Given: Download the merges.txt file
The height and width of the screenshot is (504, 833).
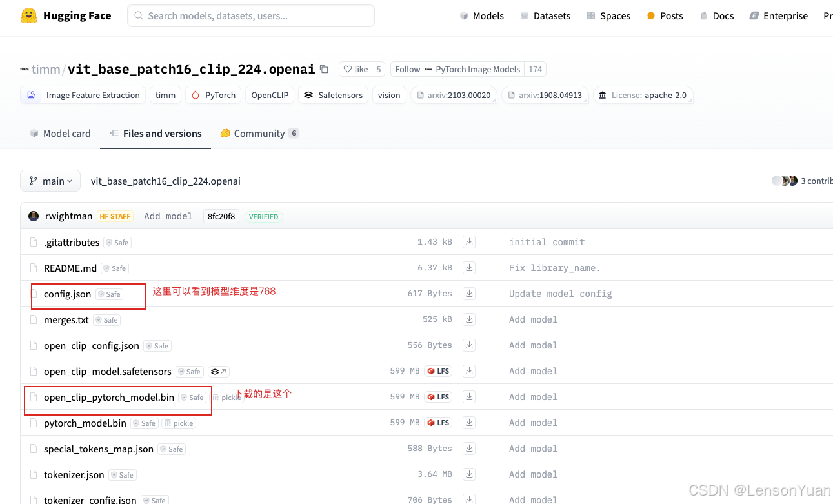Looking at the screenshot, I should pos(470,319).
